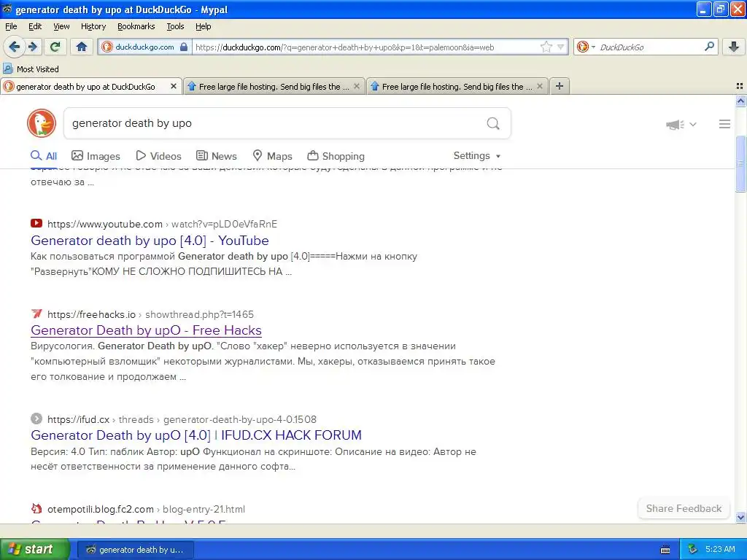
Task: Click the DuckDuckGo duck logo
Action: 42,123
